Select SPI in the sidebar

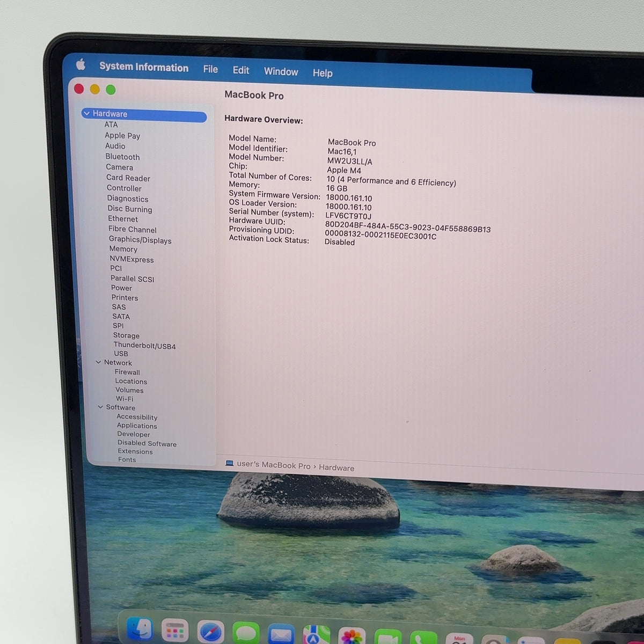pos(118,326)
